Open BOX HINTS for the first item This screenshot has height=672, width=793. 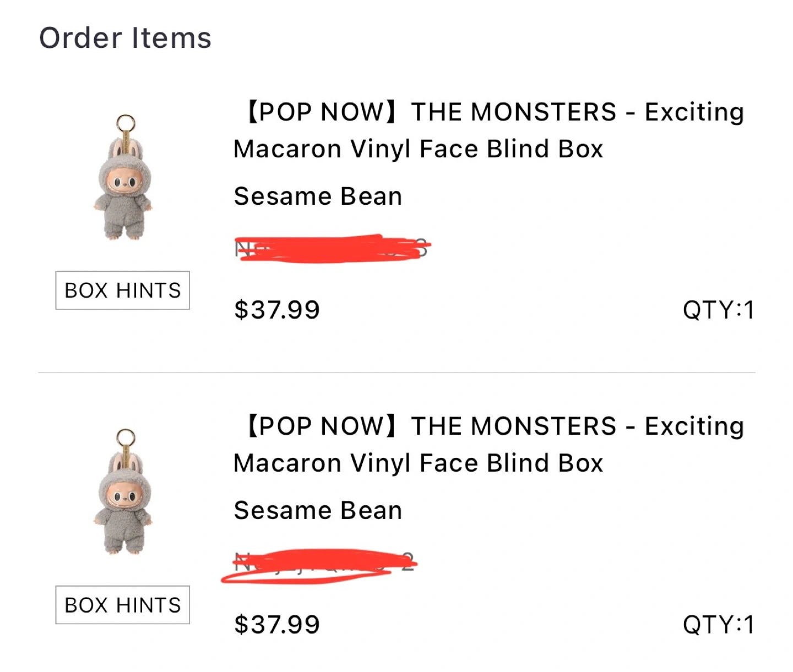tap(122, 290)
